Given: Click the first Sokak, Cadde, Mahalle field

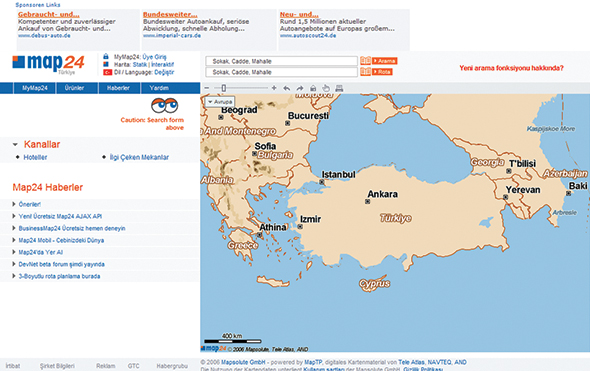Looking at the screenshot, I should pyautogui.click(x=281, y=61).
